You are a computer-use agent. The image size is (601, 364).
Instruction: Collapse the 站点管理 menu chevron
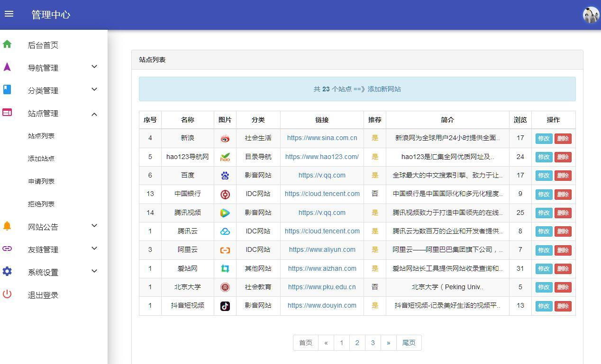tap(94, 114)
